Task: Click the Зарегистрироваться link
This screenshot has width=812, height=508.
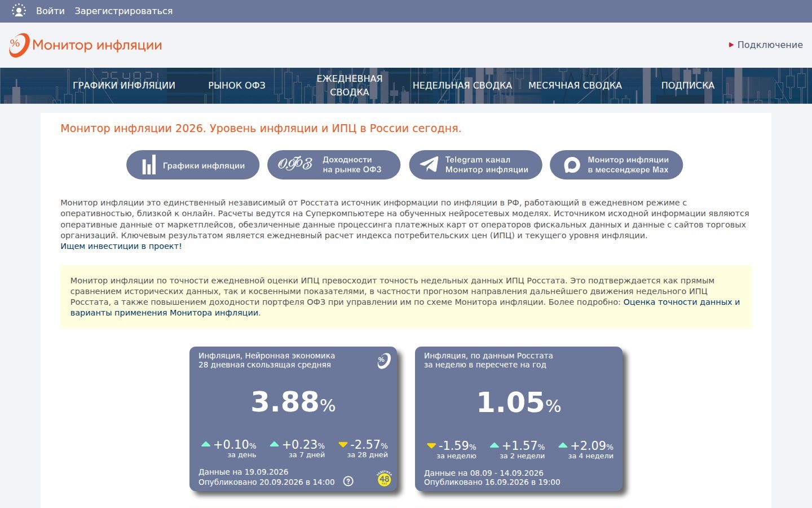Action: [x=123, y=11]
